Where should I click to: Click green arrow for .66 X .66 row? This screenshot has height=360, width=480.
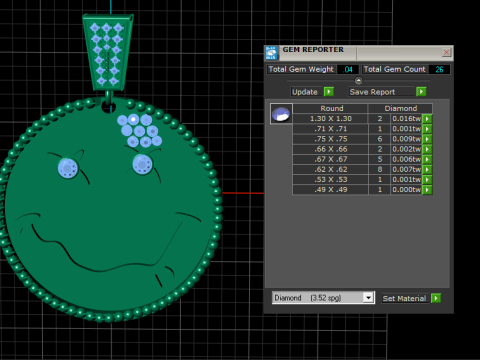click(x=427, y=149)
